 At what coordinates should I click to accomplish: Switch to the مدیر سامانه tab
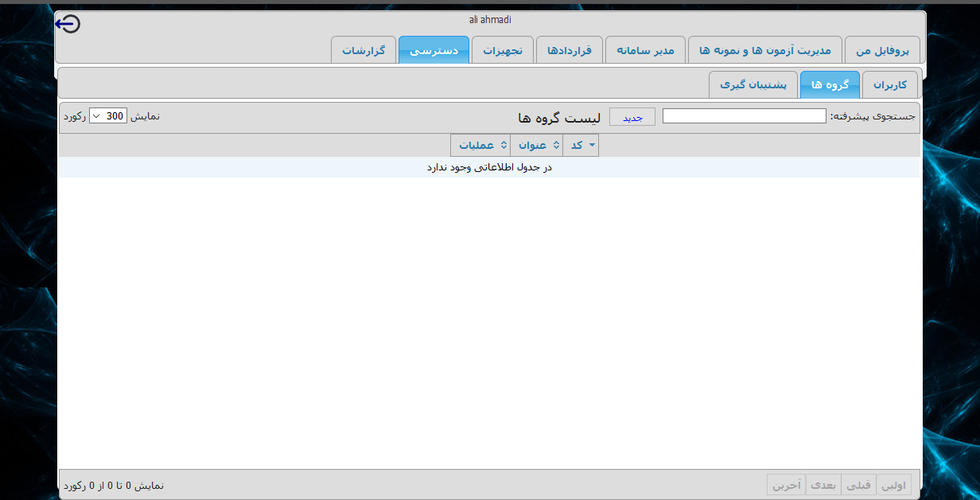[x=645, y=50]
